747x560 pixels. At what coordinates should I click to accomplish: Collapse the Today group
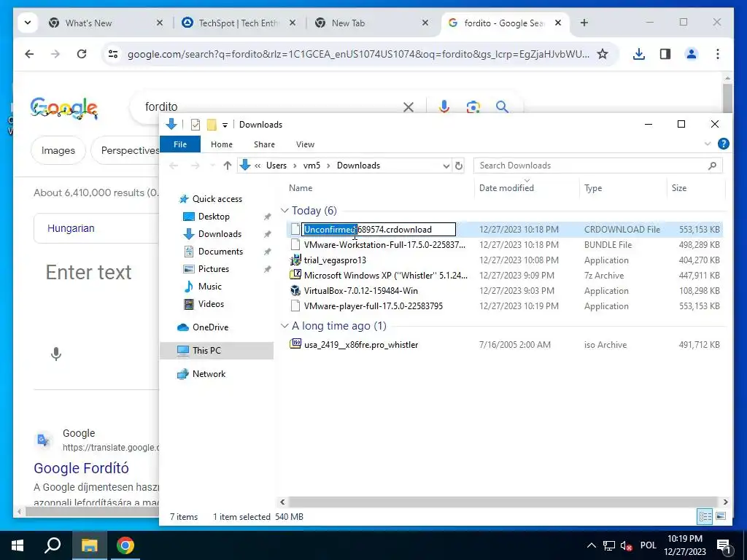(x=285, y=211)
